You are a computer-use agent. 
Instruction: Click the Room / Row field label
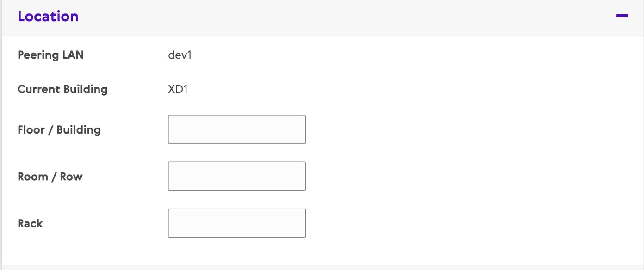coord(50,177)
